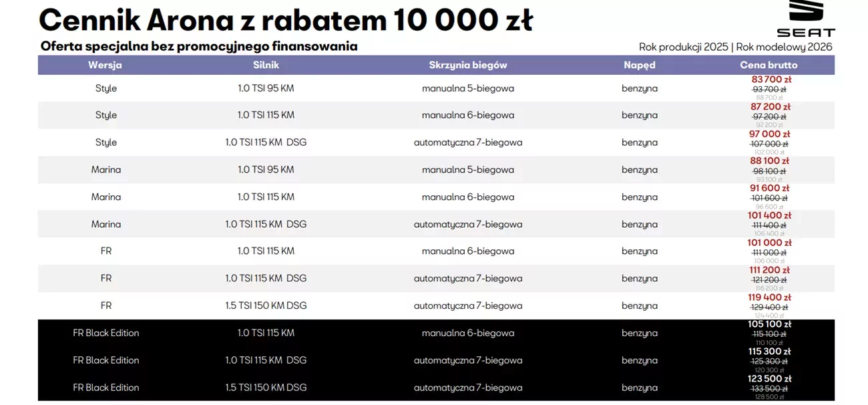The height and width of the screenshot is (405, 868).
Task: Click the crossed-out 93 700 zł price
Action: 769,89
